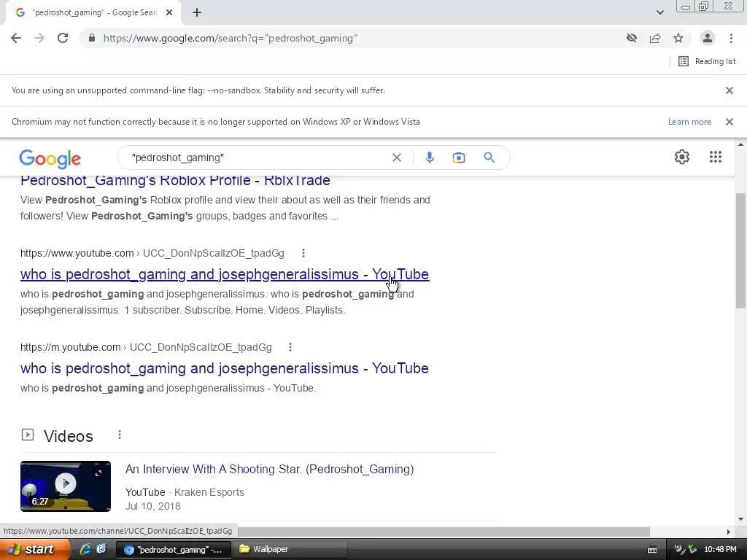Click the Videos section heading
The width and height of the screenshot is (747, 560).
pyautogui.click(x=68, y=436)
